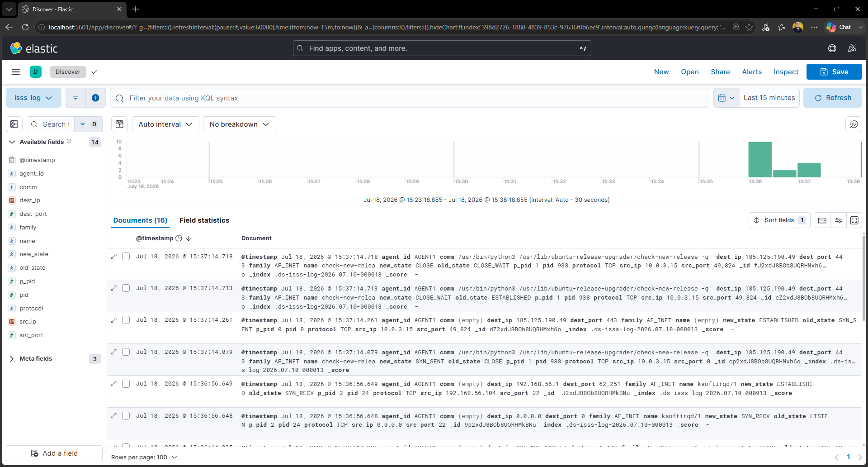Bookmark this page with the star icon
This screenshot has width=868, height=467.
coord(749,27)
